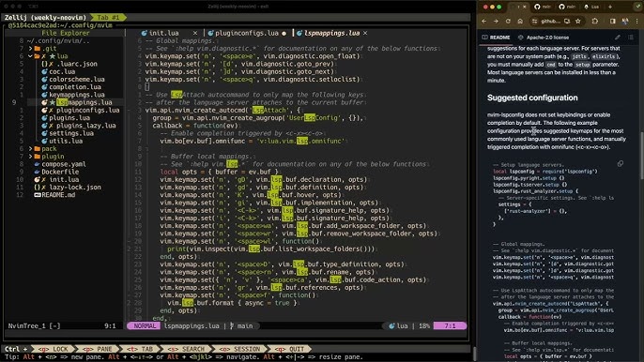644x362 pixels.
Task: Open plugins_lazy.lua in File Explorer
Action: (85, 126)
